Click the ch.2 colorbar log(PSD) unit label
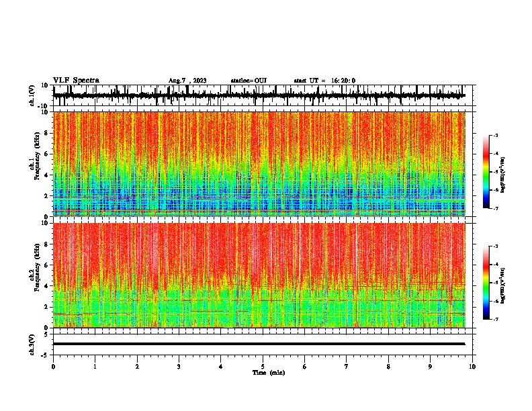The image size is (532, 411). click(x=503, y=285)
